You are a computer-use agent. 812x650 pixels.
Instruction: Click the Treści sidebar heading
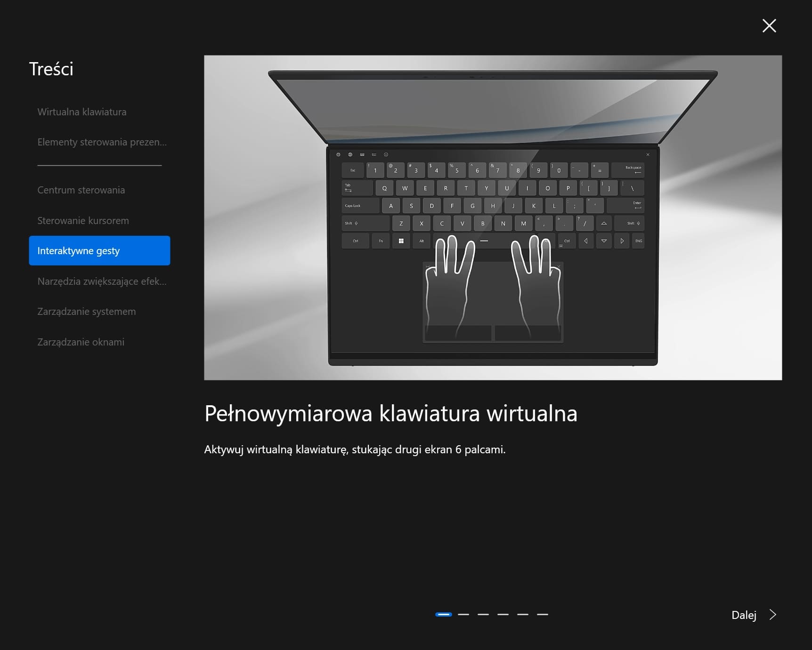point(51,69)
